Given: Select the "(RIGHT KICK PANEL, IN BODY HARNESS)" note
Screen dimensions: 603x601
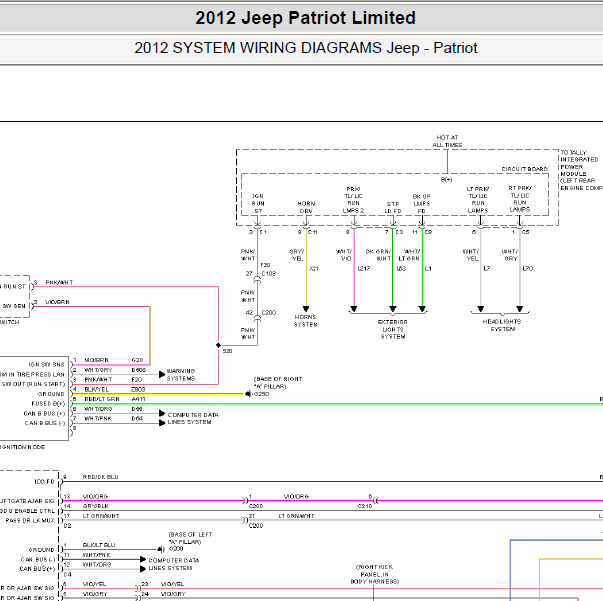Looking at the screenshot, I should (375, 574).
